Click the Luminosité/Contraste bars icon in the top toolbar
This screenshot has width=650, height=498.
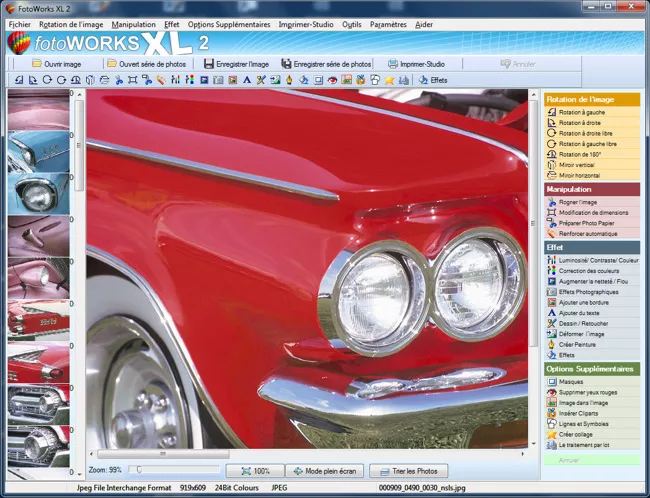176,80
